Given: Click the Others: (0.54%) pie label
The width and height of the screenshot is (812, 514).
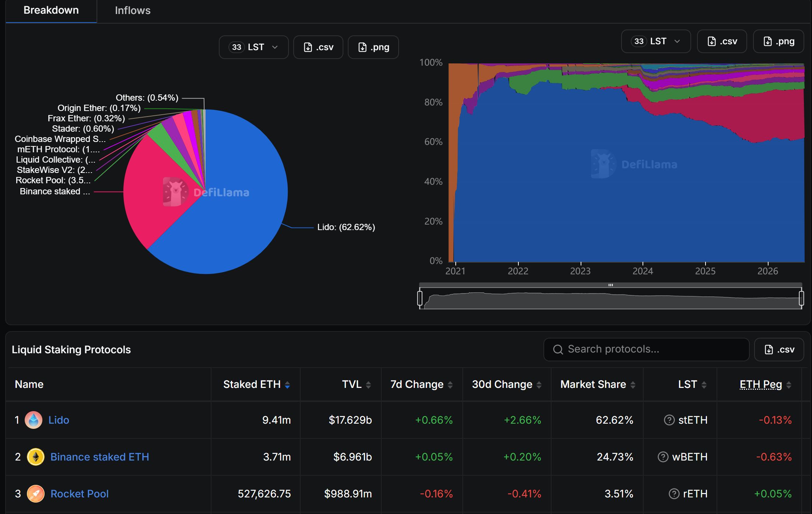Looking at the screenshot, I should pyautogui.click(x=147, y=98).
